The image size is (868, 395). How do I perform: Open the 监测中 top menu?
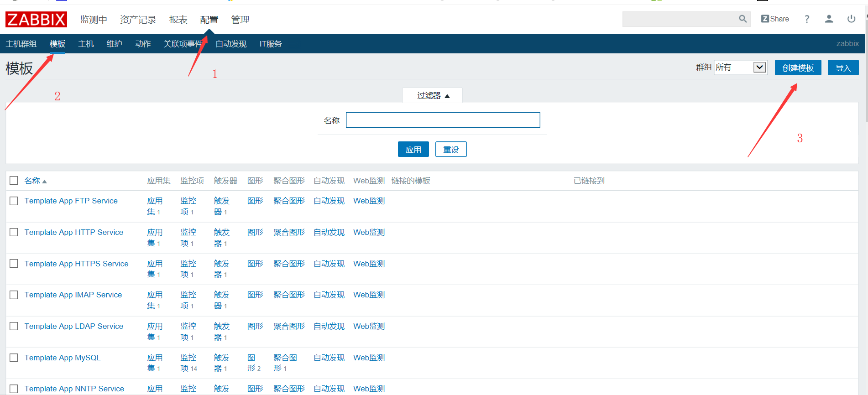point(94,20)
